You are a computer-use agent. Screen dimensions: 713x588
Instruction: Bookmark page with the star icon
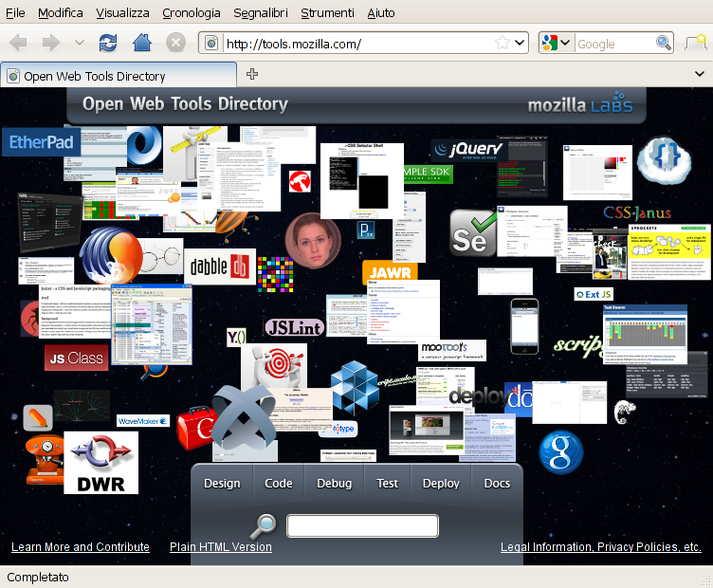pos(503,44)
